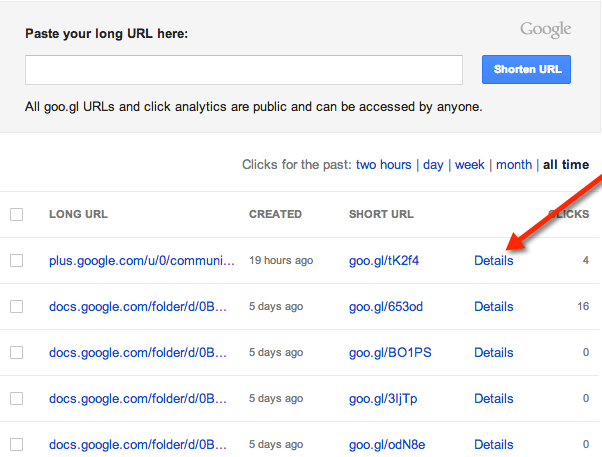The image size is (602, 457).
Task: Click '5 days ago' in goo.gl/3ljTp row
Action: tap(276, 399)
